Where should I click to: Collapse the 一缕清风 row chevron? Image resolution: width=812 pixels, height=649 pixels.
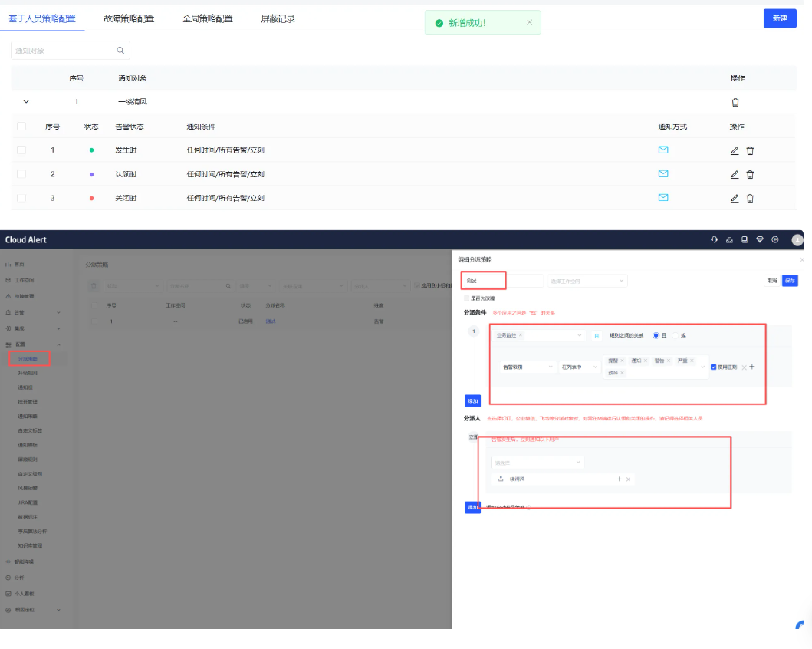(26, 102)
